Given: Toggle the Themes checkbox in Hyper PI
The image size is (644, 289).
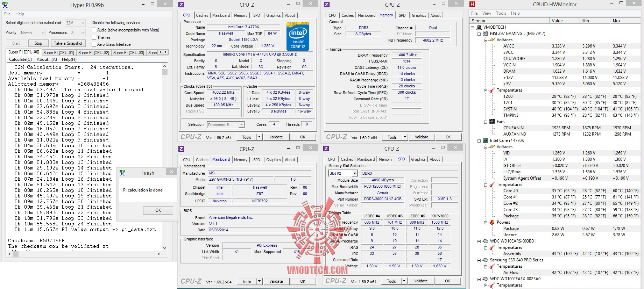Looking at the screenshot, I should (x=94, y=37).
